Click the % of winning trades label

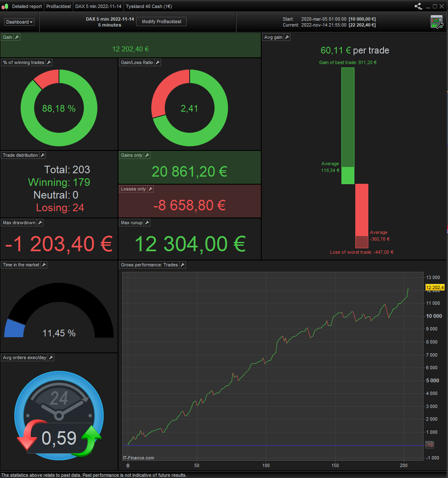(x=24, y=62)
